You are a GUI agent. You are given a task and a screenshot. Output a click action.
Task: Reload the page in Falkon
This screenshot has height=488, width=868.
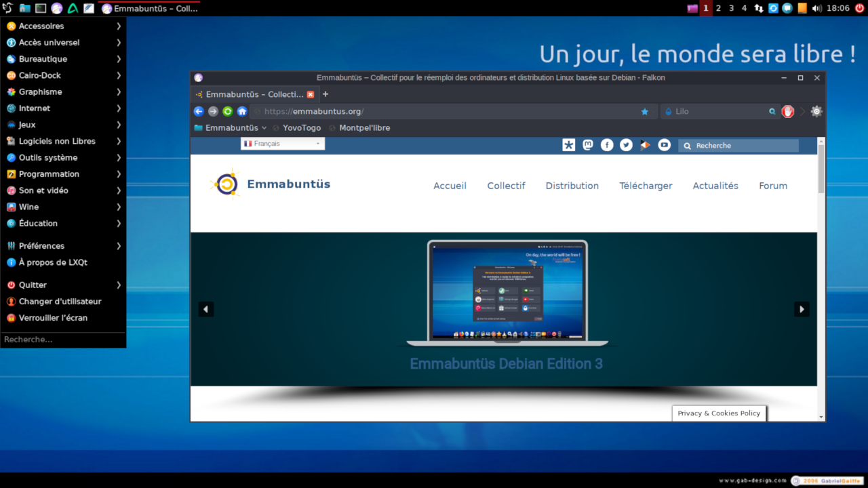pyautogui.click(x=228, y=111)
